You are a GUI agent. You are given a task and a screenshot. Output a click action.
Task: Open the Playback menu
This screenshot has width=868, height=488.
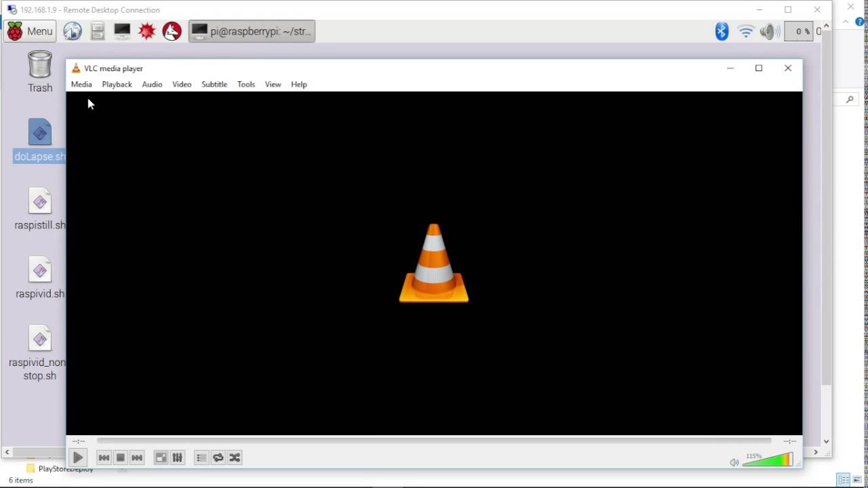[x=117, y=85]
